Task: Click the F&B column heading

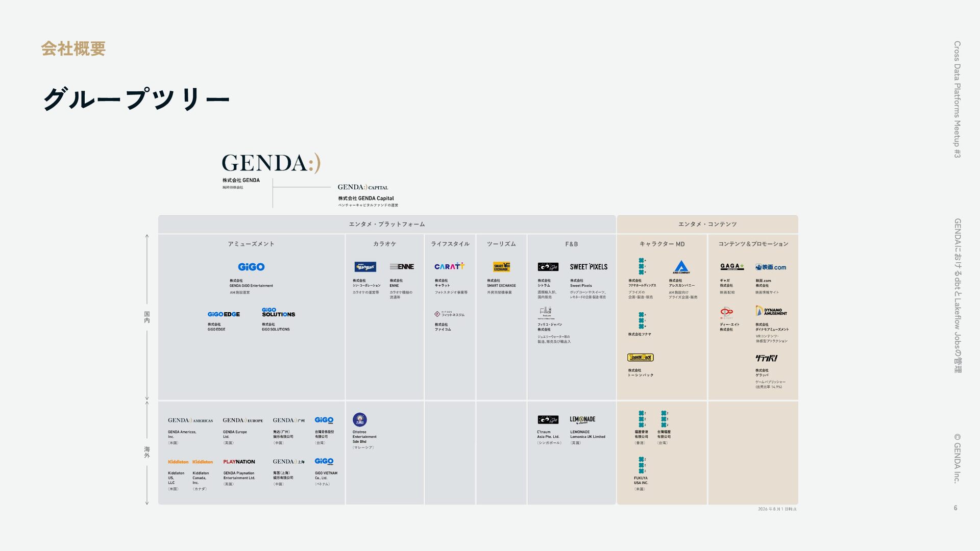Action: pyautogui.click(x=572, y=244)
